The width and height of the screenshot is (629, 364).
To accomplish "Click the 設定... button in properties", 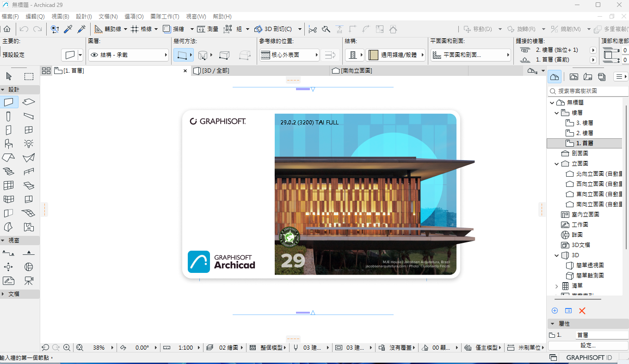I will [588, 345].
